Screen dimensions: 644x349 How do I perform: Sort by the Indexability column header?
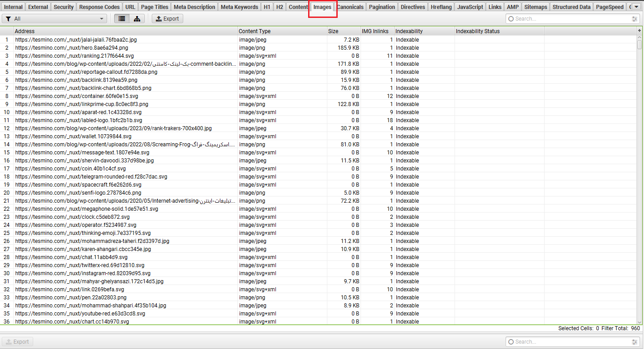coord(424,31)
